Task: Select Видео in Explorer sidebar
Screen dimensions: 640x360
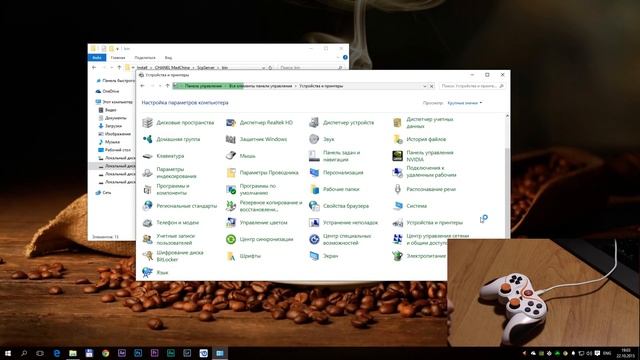Action: [107, 110]
